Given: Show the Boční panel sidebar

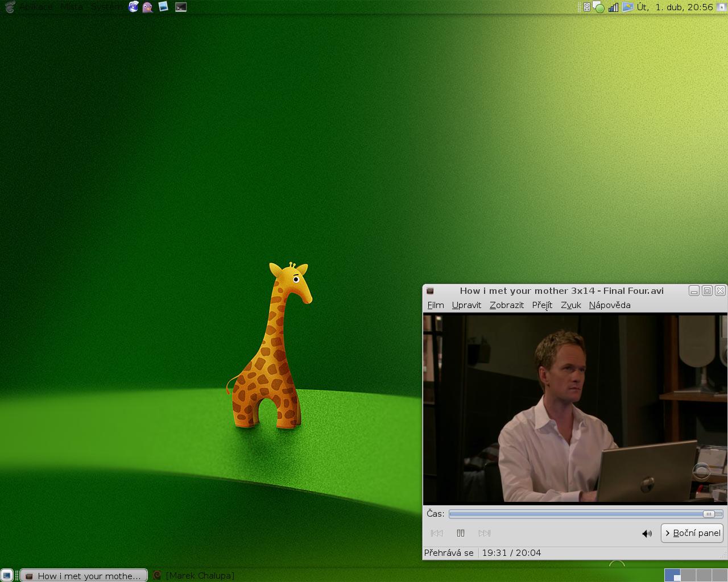Looking at the screenshot, I should [692, 533].
